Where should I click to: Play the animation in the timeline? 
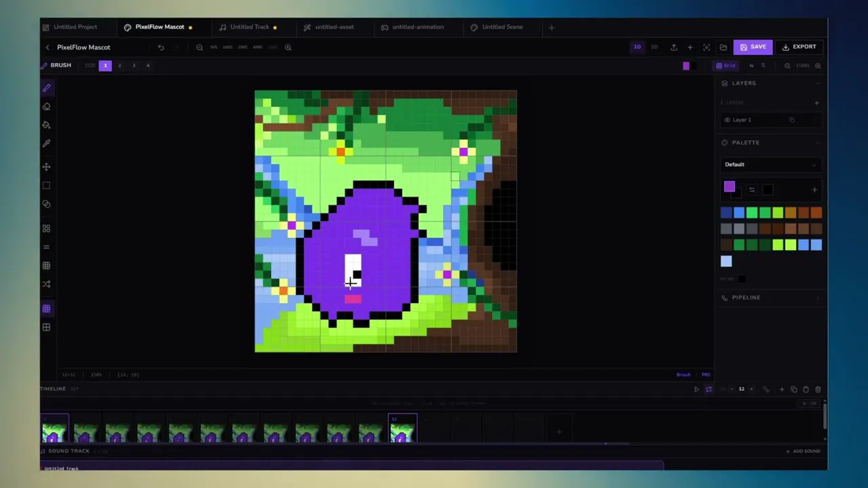pyautogui.click(x=696, y=390)
